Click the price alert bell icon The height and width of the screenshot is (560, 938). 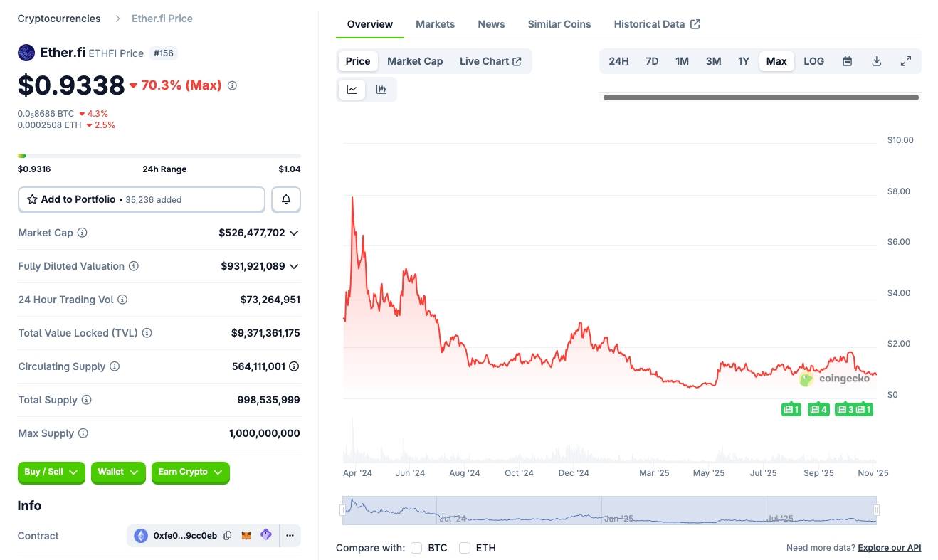(286, 200)
